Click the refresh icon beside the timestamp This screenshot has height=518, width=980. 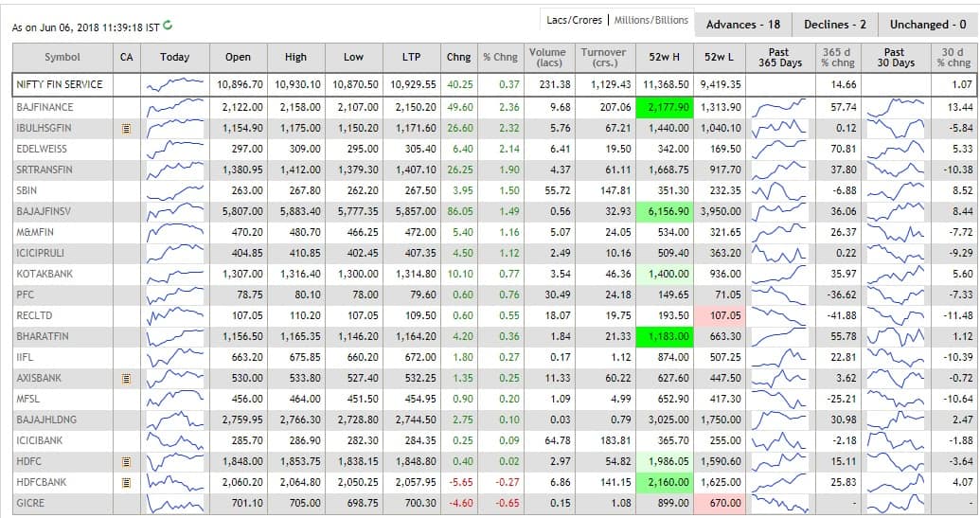[169, 26]
